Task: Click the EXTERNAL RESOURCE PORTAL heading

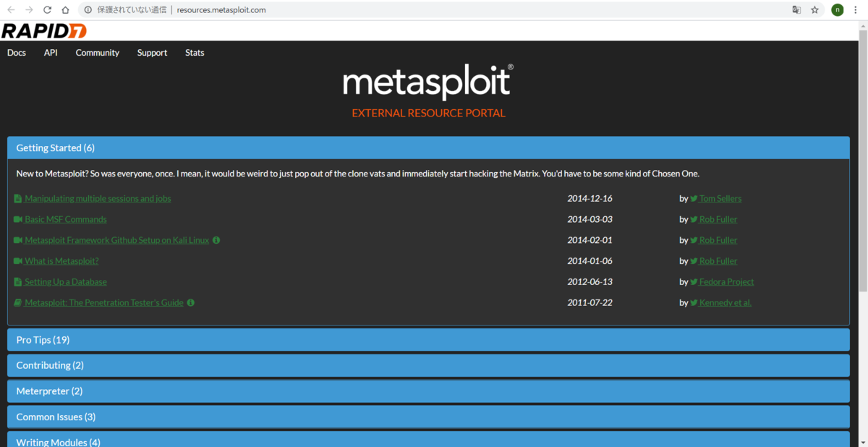Action: pyautogui.click(x=428, y=114)
